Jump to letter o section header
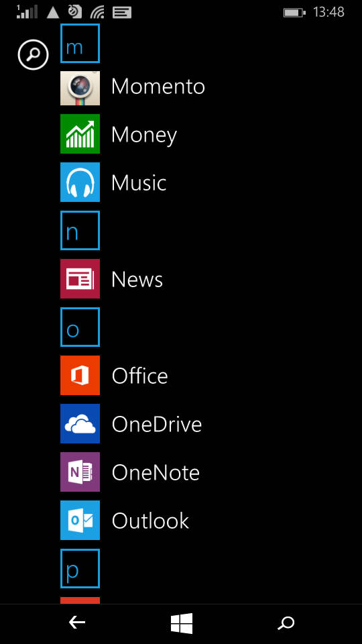The image size is (362, 644). pos(80,327)
